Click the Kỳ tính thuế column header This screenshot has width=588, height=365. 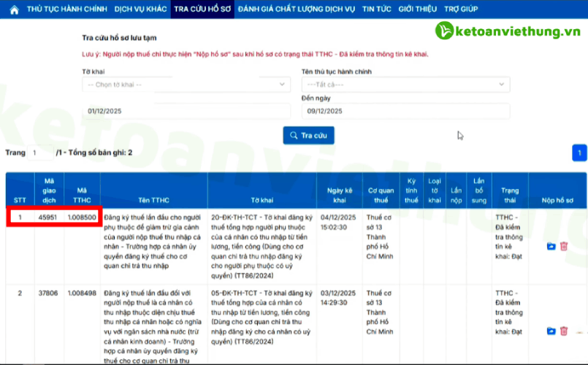(x=411, y=191)
